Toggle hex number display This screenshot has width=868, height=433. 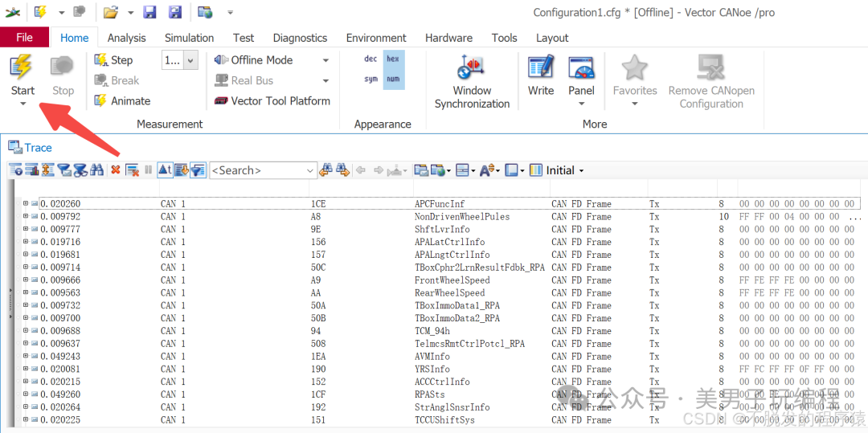click(393, 59)
